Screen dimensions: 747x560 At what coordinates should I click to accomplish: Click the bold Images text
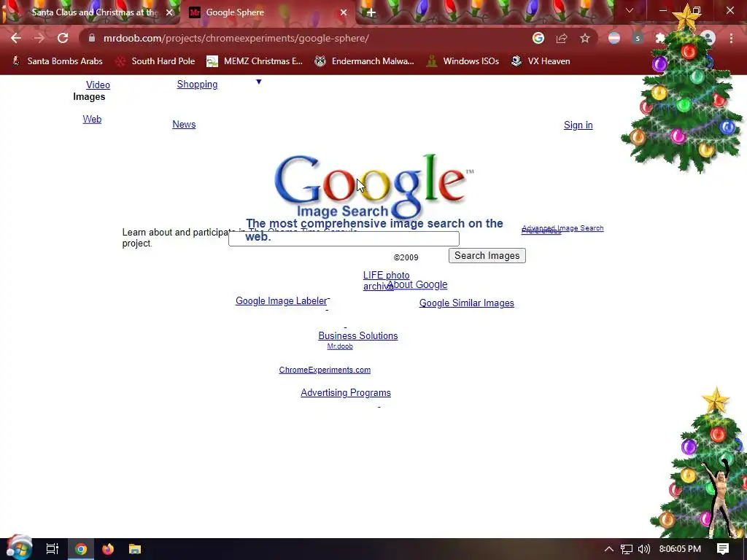click(x=89, y=97)
